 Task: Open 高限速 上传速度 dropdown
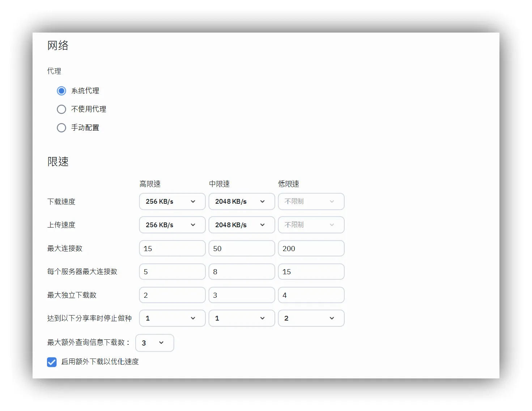[x=172, y=225]
